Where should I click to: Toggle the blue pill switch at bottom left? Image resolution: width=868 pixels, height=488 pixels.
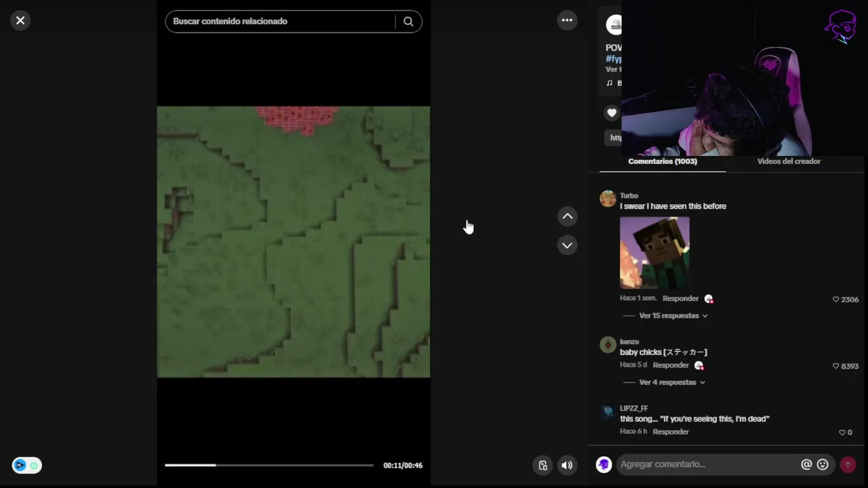click(26, 465)
